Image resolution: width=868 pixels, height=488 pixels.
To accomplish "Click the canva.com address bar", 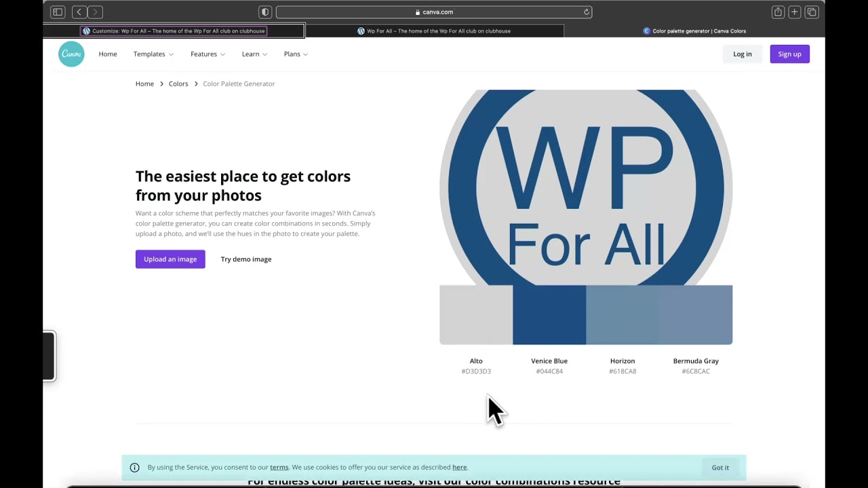I will [x=434, y=12].
